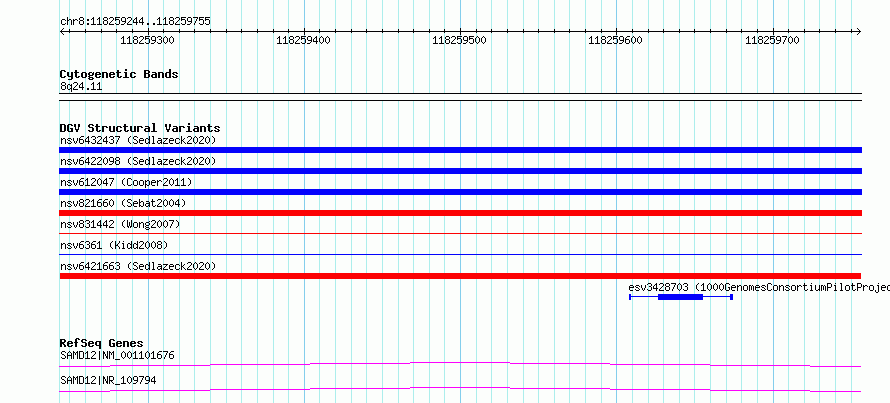Click the thin red line under nsv831442
The height and width of the screenshot is (403, 890).
click(460, 233)
